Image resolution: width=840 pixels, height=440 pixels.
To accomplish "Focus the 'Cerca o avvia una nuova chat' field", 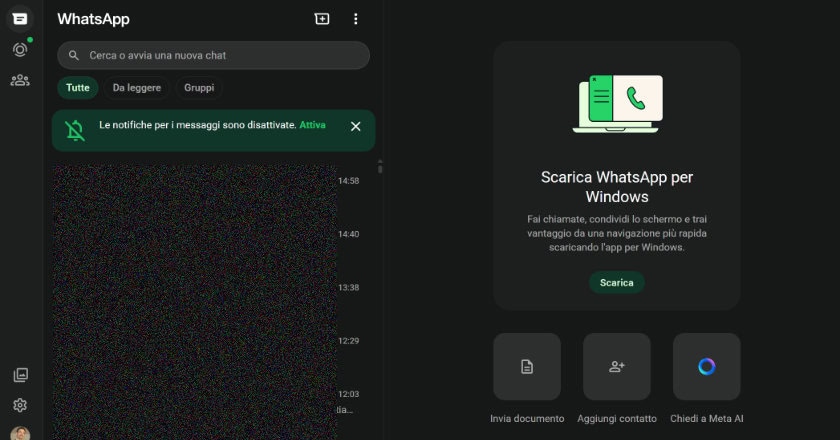I will [x=213, y=55].
